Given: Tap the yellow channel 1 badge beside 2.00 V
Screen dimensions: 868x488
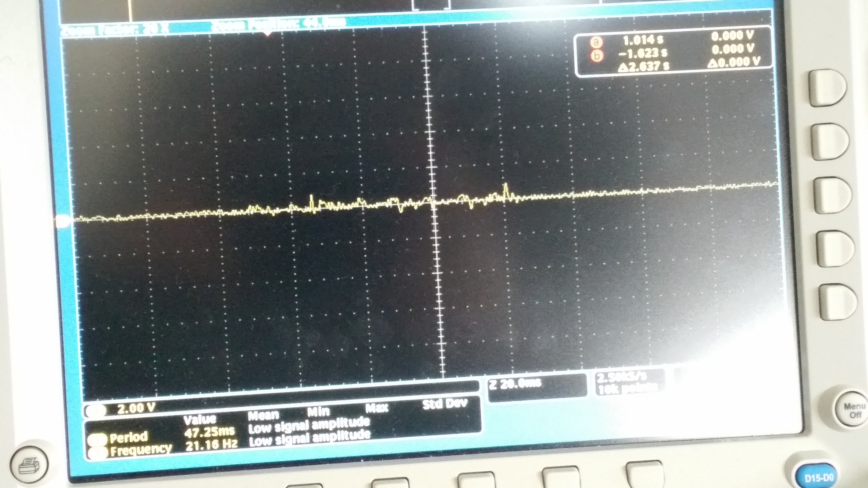Looking at the screenshot, I should (96, 411).
